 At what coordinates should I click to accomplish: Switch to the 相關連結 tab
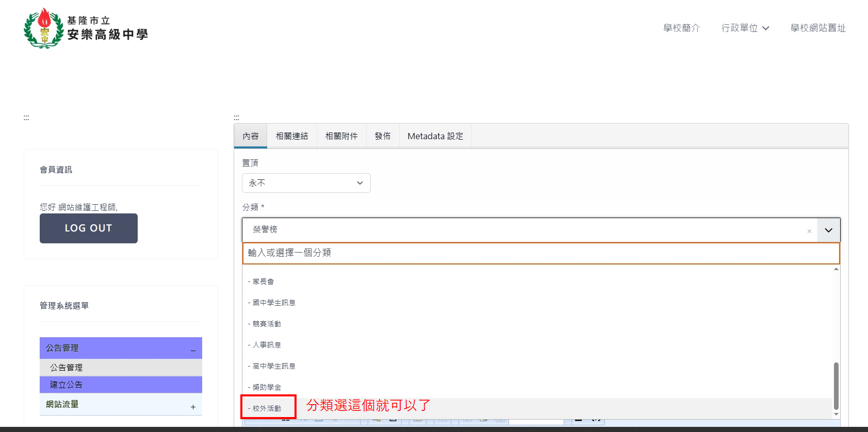[291, 136]
